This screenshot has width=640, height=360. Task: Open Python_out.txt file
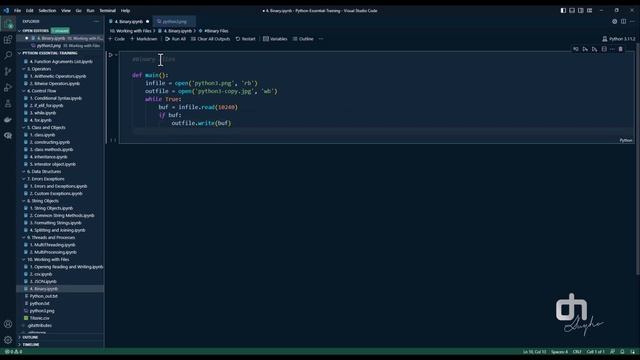pyautogui.click(x=60, y=296)
